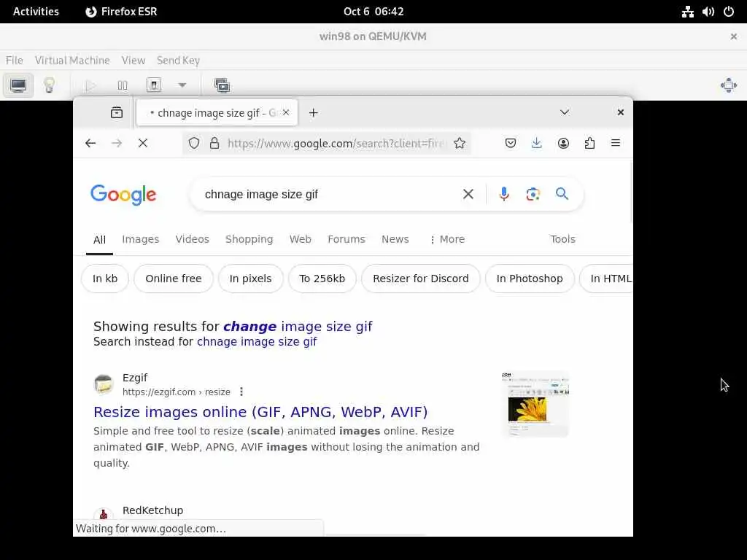Click the virt-manager graphical console monitor icon
This screenshot has width=747, height=560.
[18, 86]
